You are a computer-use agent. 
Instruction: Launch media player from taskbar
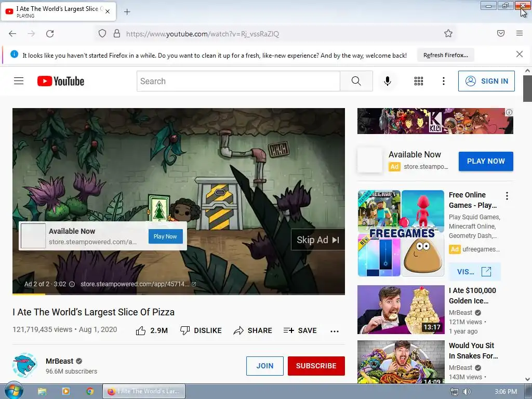point(66,392)
